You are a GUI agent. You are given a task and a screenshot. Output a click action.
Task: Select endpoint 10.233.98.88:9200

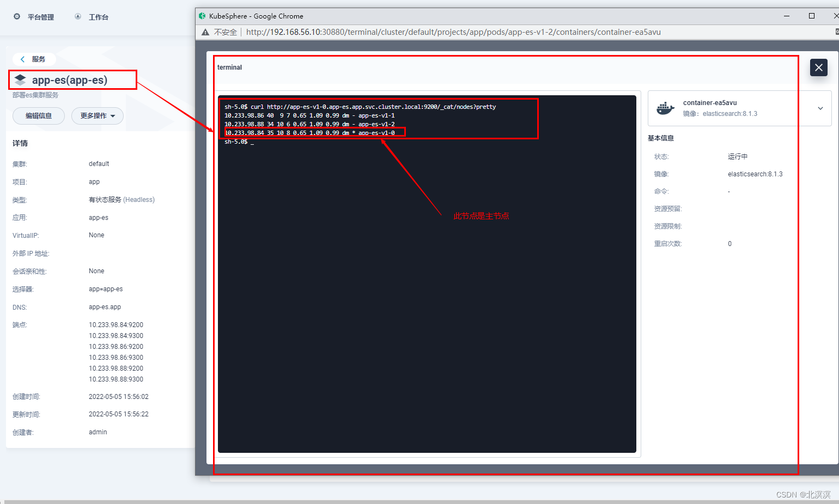pos(116,368)
